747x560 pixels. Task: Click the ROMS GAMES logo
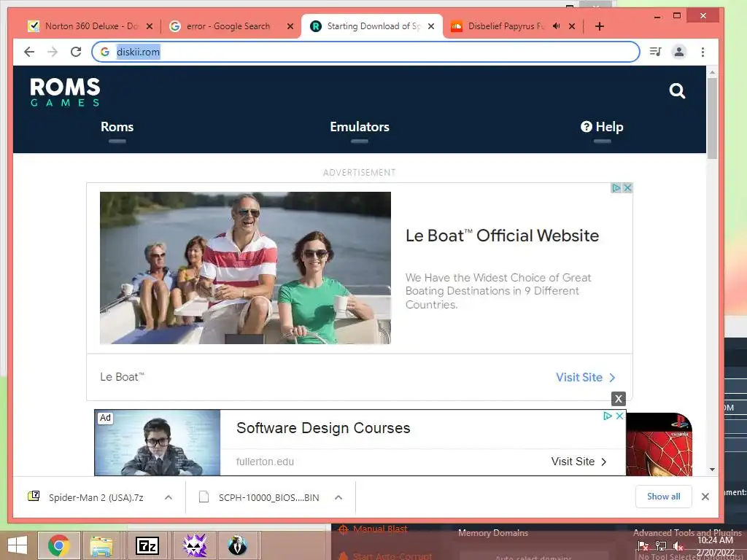pos(65,92)
